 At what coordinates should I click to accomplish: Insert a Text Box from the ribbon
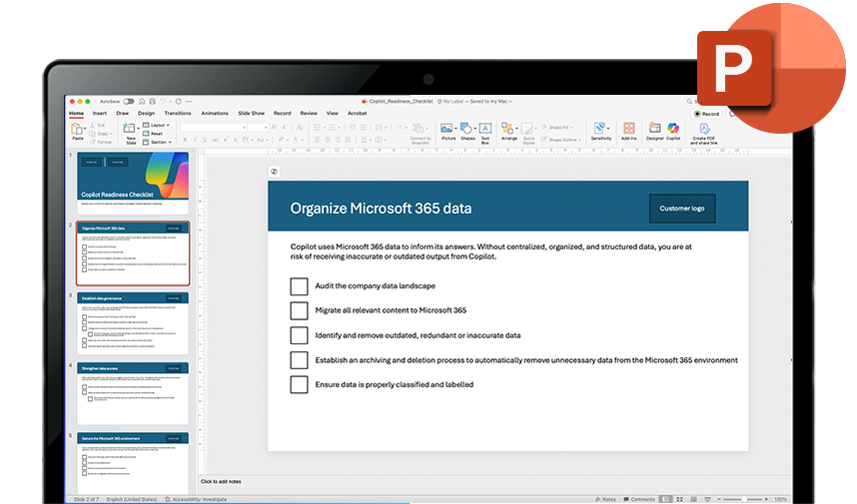point(485,129)
